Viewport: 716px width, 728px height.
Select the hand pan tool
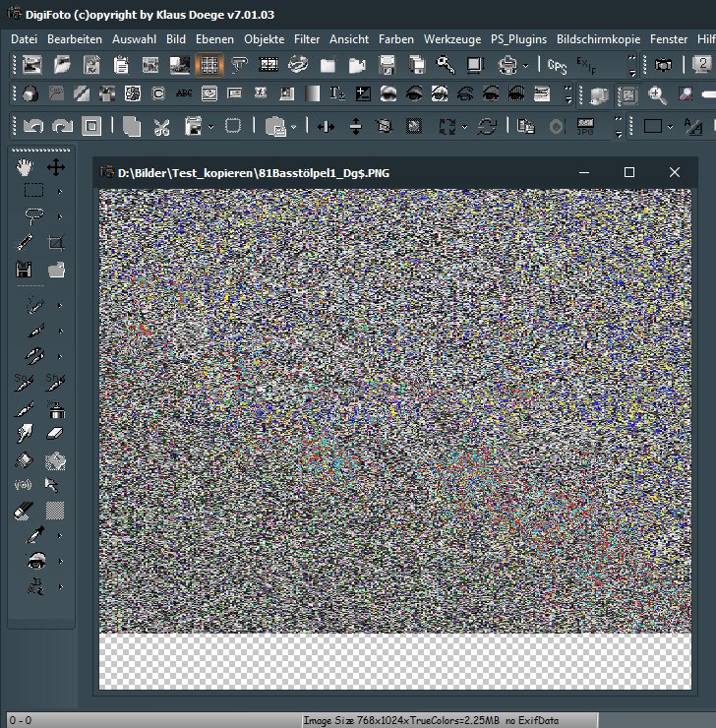pyautogui.click(x=25, y=167)
